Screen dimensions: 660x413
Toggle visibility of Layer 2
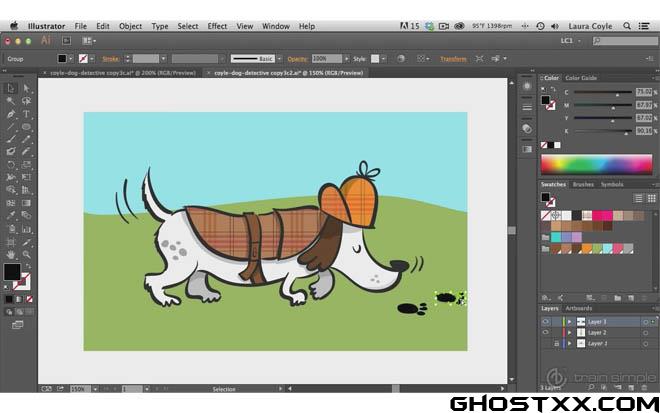click(546, 333)
